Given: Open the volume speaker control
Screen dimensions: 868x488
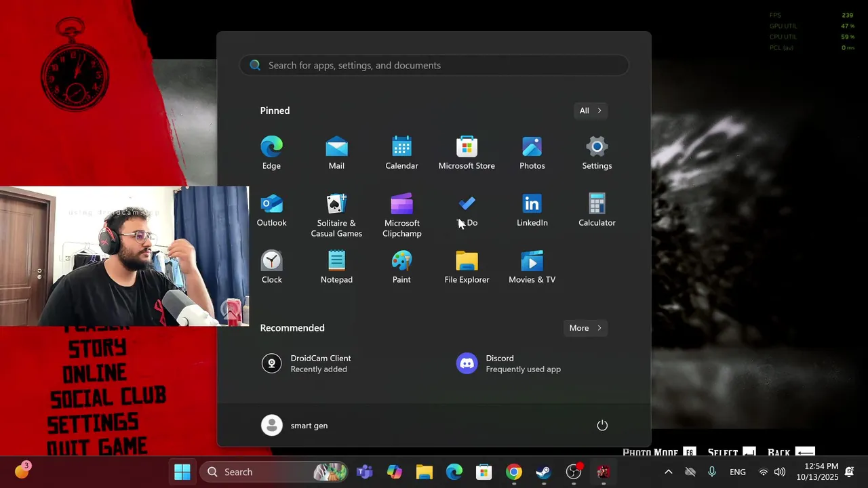Looking at the screenshot, I should [x=780, y=472].
